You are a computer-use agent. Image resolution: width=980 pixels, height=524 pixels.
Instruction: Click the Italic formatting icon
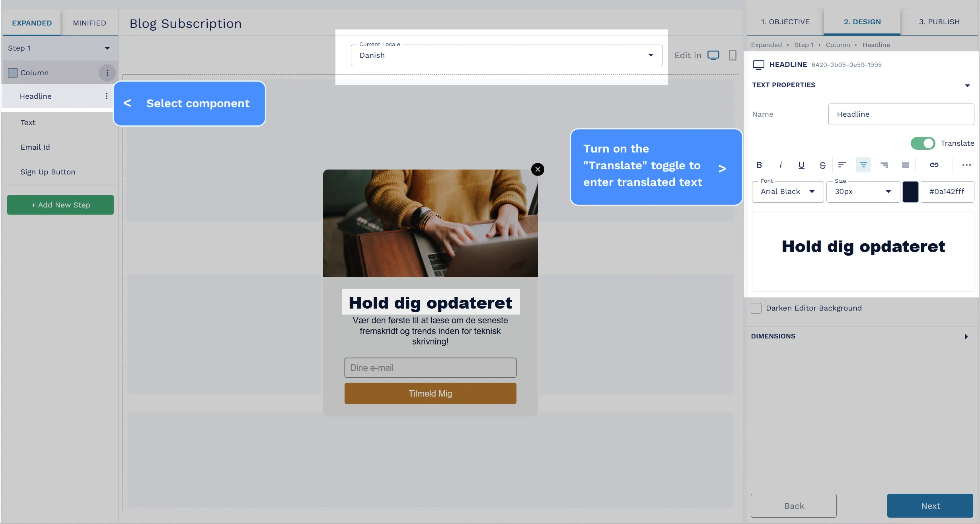point(780,165)
